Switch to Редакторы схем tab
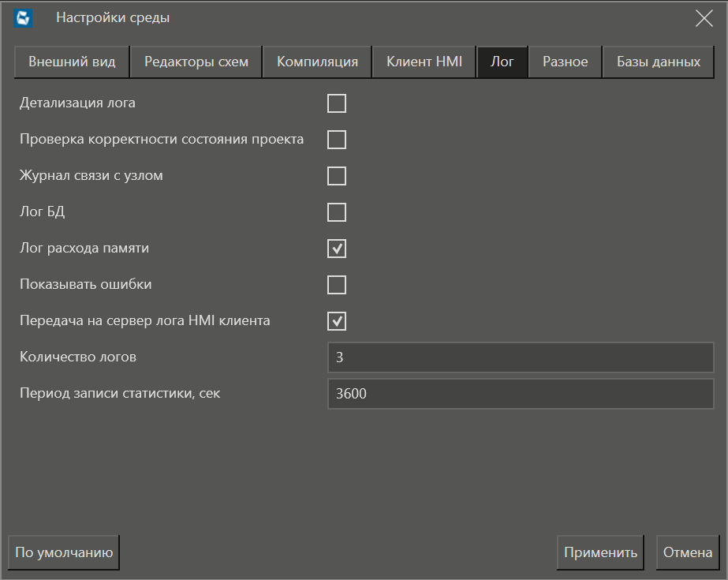This screenshot has width=728, height=580. tap(196, 62)
